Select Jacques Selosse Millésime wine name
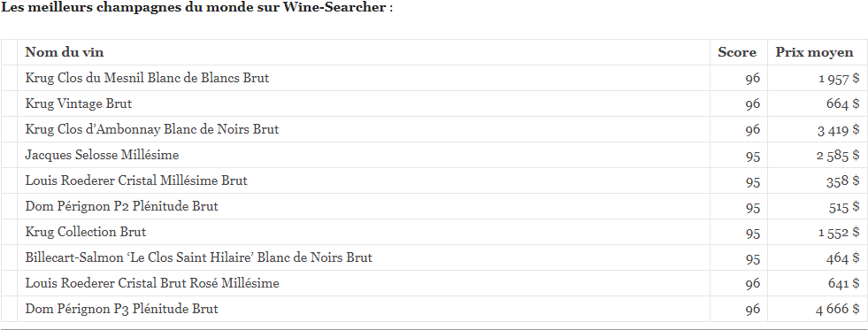 coord(102,155)
